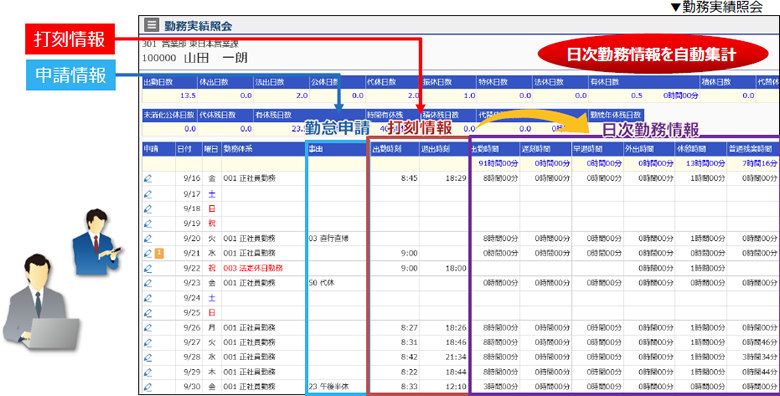Image resolution: width=780 pixels, height=396 pixels.
Task: Click the 8:27 clock-in time on 9/26
Action: (409, 328)
